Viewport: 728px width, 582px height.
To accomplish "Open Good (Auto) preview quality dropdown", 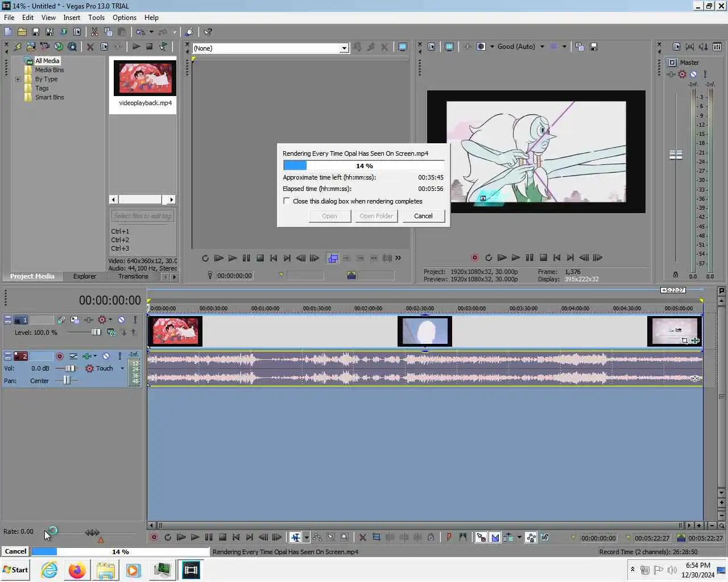I will tap(542, 47).
